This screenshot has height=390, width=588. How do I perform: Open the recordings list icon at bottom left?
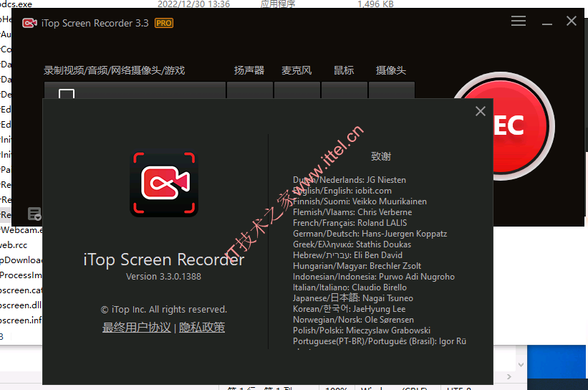click(x=34, y=214)
